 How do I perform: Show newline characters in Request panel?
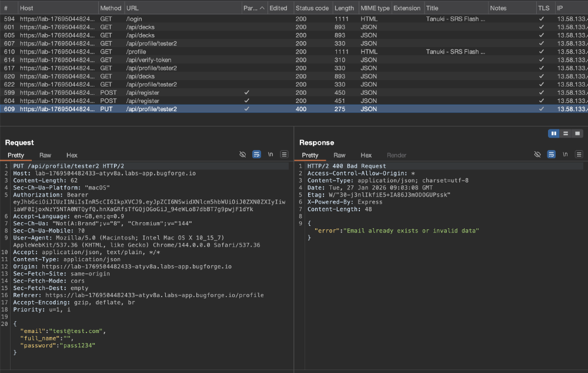click(270, 154)
